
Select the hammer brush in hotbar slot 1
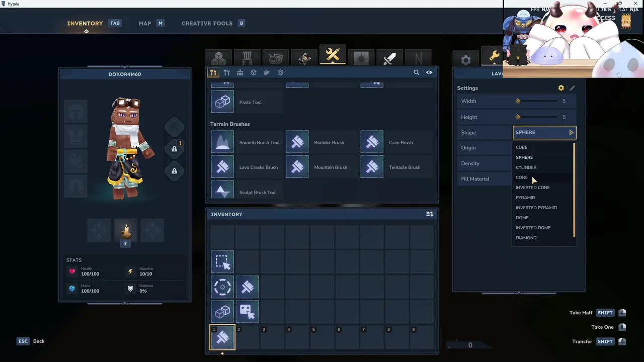click(222, 337)
